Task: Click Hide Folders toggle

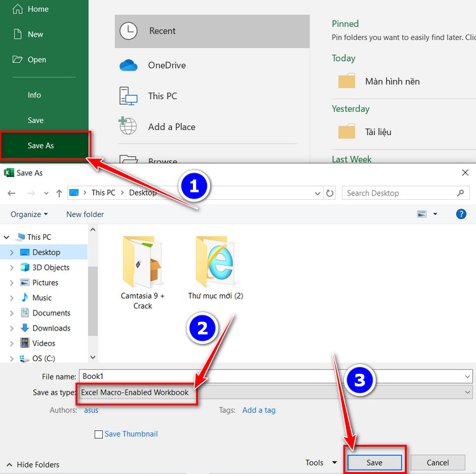Action: click(33, 464)
